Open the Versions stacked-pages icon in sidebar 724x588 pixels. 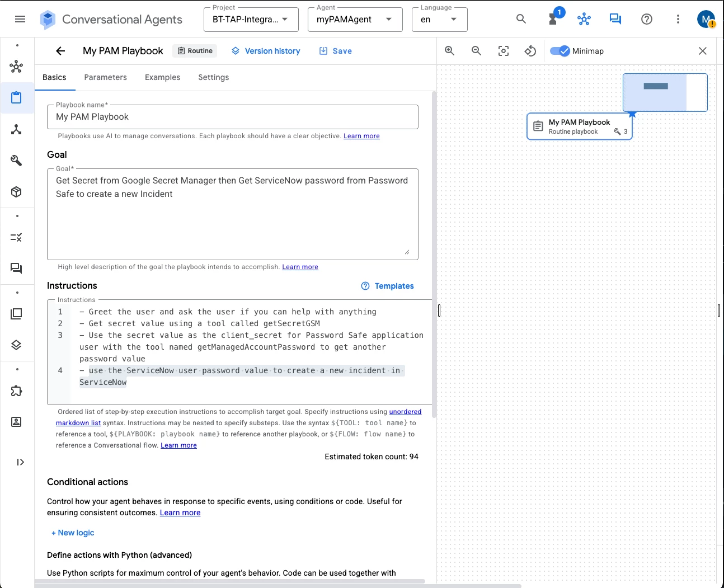pyautogui.click(x=17, y=314)
